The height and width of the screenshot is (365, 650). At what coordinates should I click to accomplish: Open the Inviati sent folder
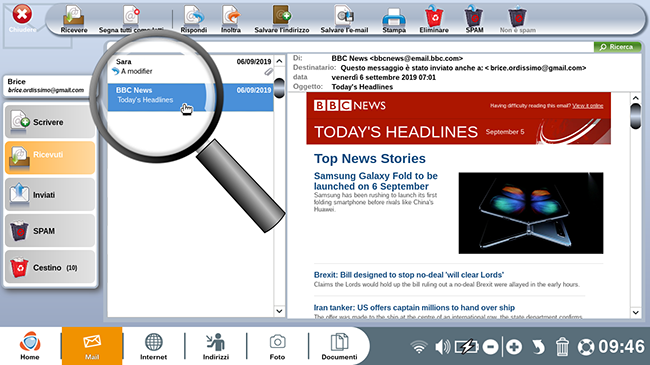pyautogui.click(x=50, y=194)
